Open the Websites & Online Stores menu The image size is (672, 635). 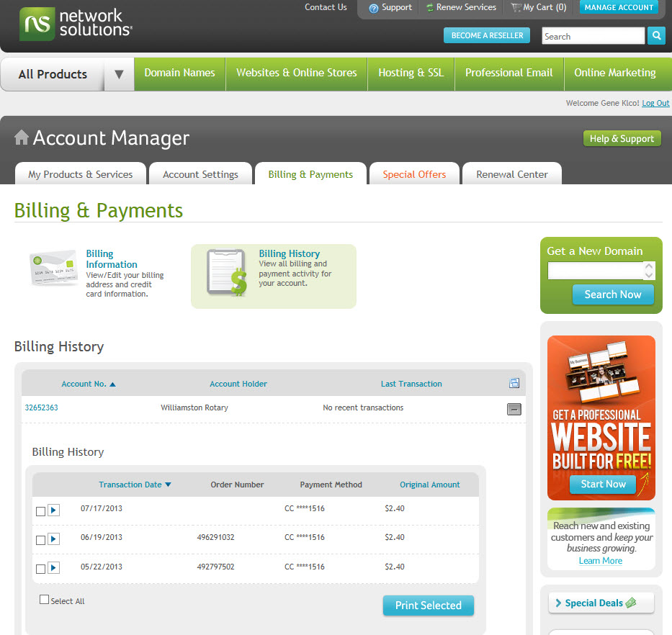(297, 73)
